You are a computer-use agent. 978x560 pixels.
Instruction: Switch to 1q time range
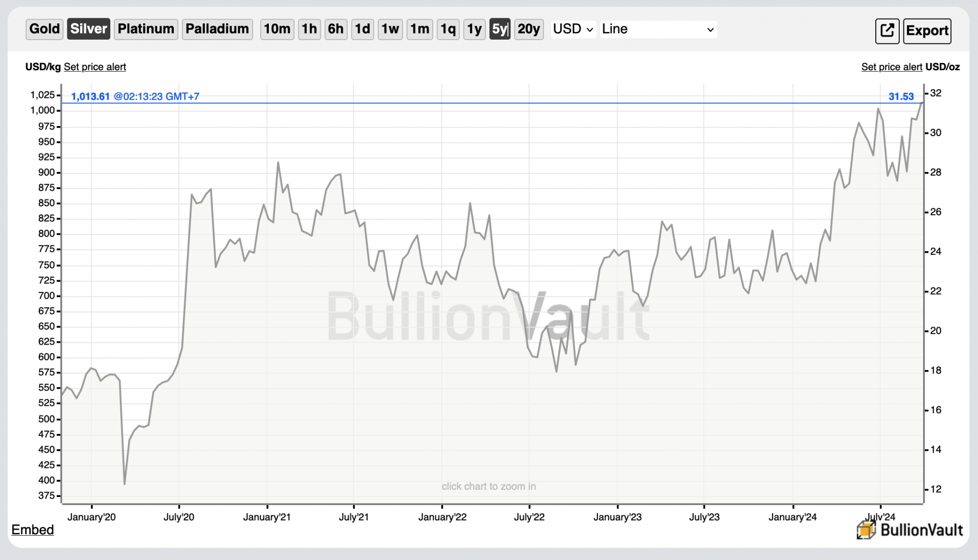coord(448,29)
